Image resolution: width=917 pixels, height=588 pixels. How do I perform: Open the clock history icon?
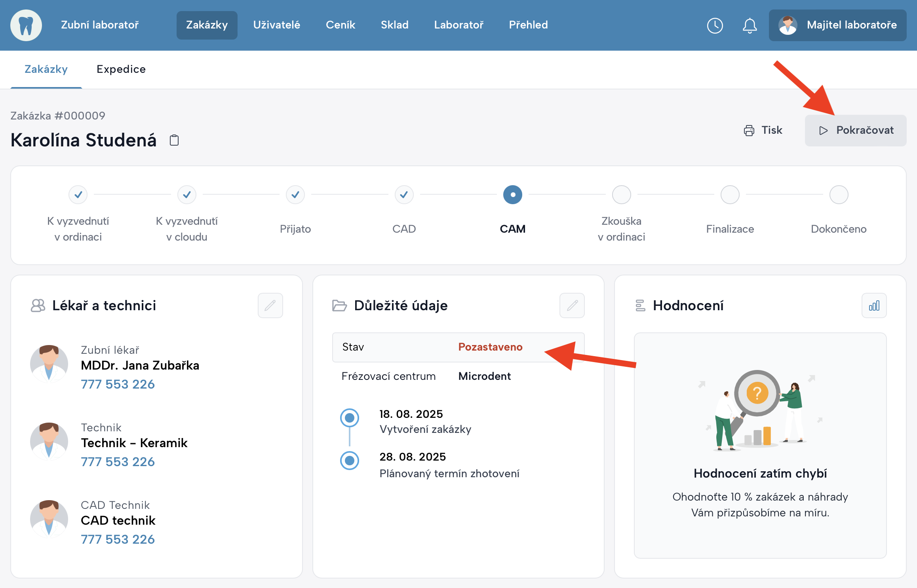[x=715, y=26]
